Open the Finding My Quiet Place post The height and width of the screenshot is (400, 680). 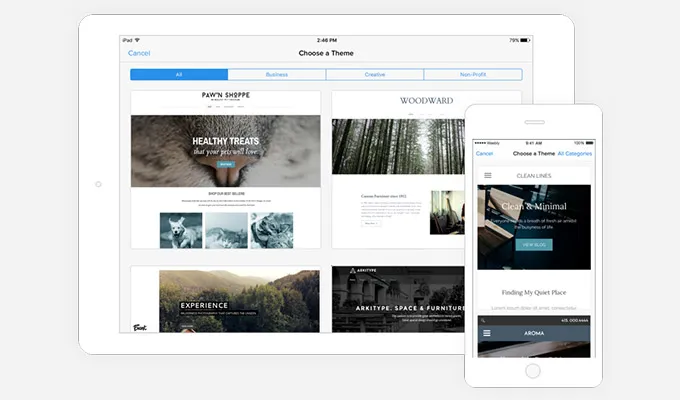pyautogui.click(x=533, y=291)
